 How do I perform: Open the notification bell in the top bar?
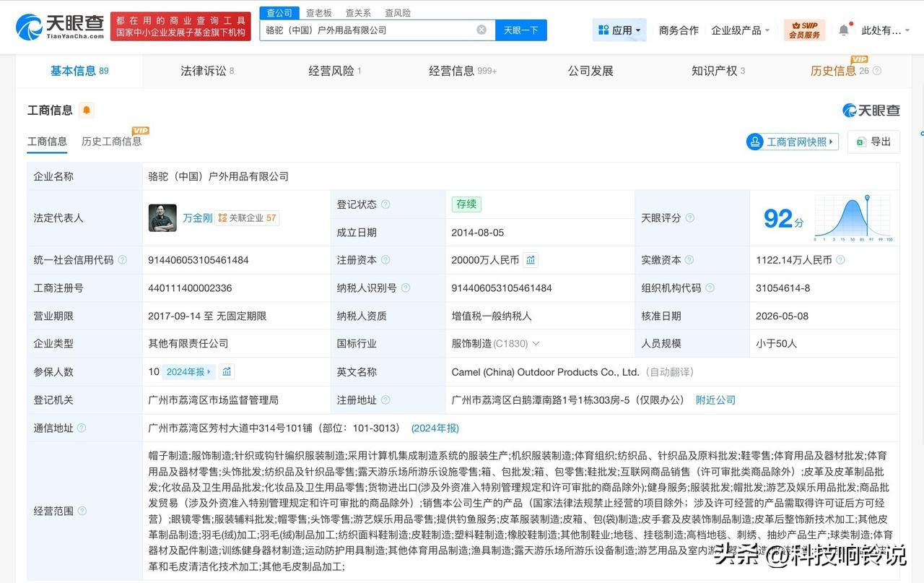(844, 30)
